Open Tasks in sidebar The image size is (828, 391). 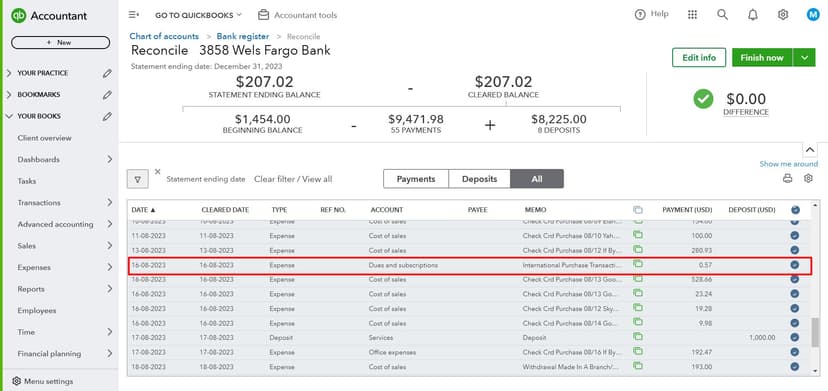coord(26,181)
